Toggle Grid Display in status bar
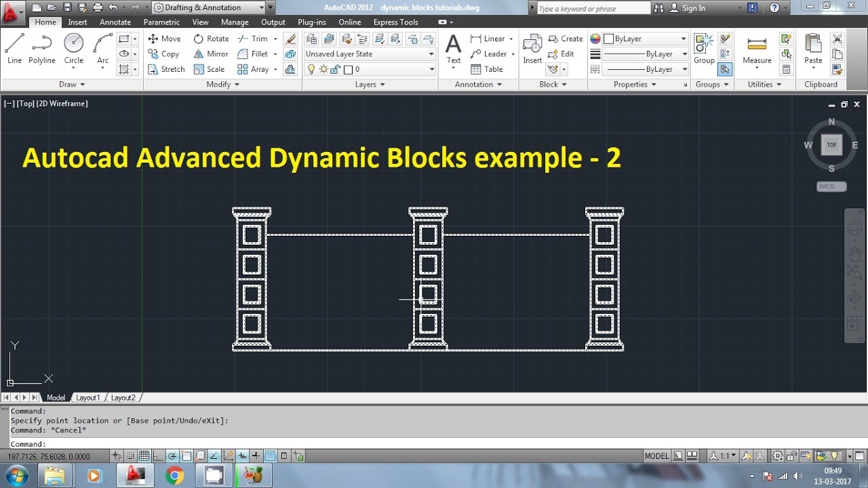The image size is (868, 488). (x=144, y=455)
